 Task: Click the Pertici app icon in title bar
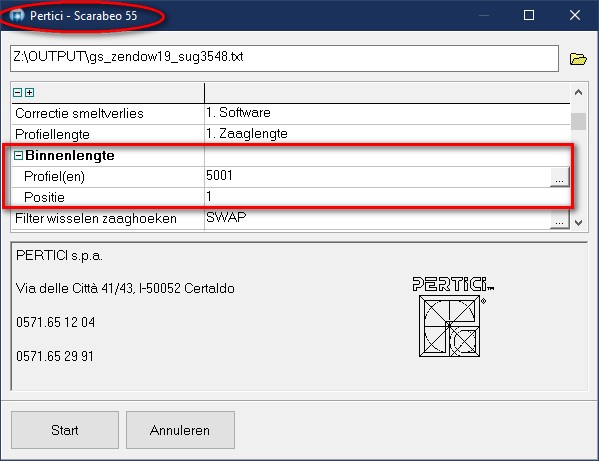[17, 16]
